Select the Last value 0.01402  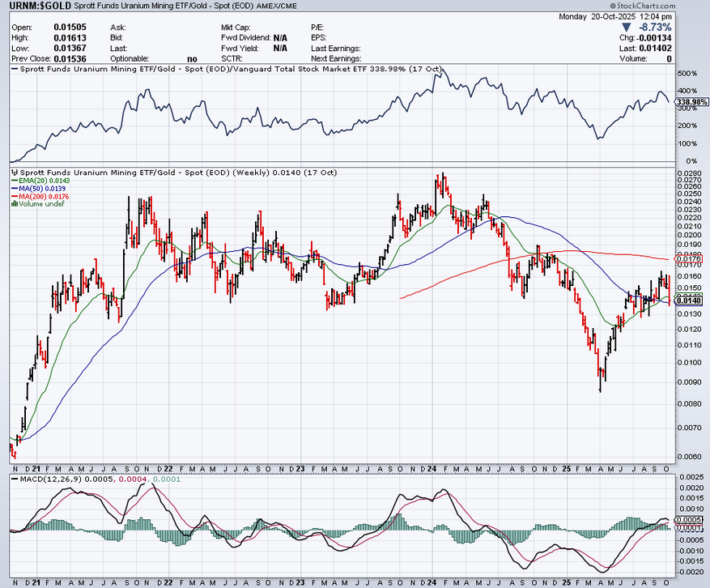tap(655, 49)
